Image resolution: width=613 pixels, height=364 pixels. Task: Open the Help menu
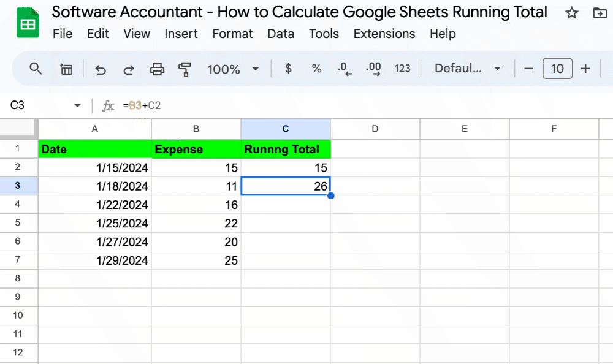[x=443, y=34]
